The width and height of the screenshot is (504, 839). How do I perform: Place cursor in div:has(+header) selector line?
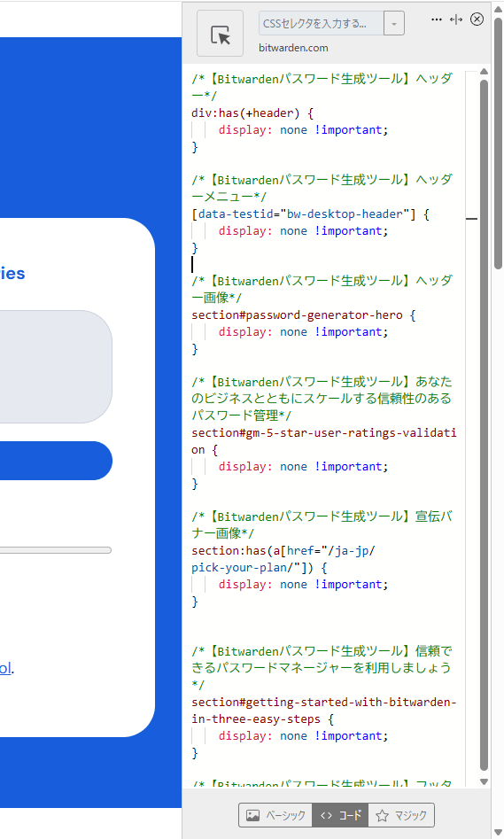(x=252, y=113)
